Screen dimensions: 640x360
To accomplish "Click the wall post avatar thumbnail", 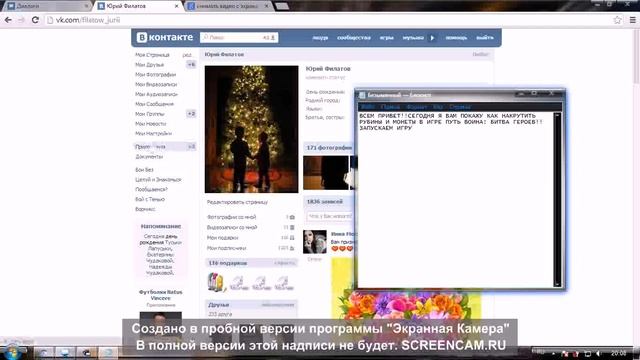I will (x=315, y=242).
